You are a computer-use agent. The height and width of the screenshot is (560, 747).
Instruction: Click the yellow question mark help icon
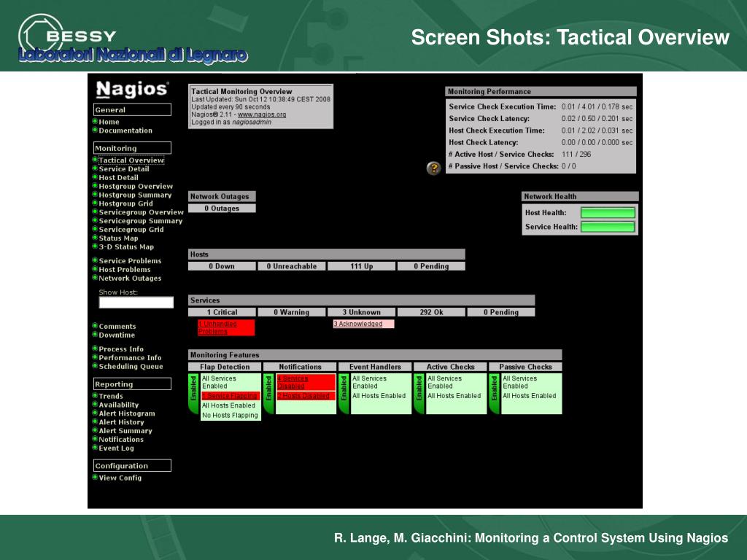[x=433, y=168]
